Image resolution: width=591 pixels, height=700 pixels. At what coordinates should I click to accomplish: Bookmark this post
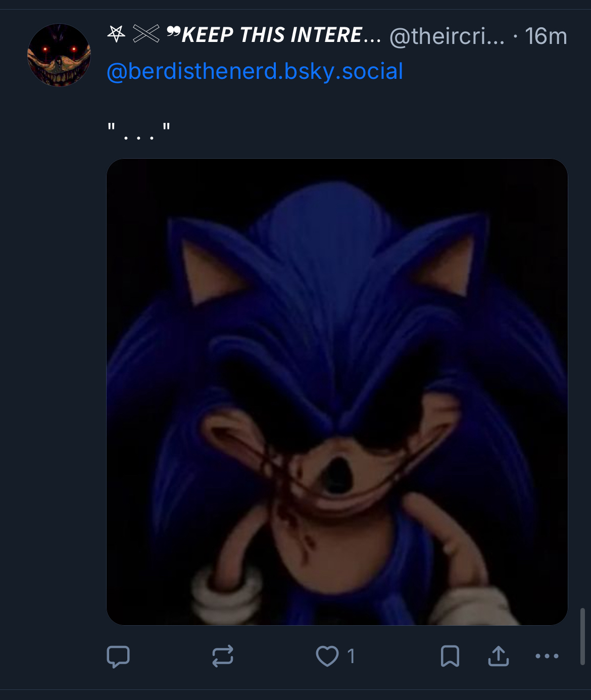pyautogui.click(x=450, y=657)
